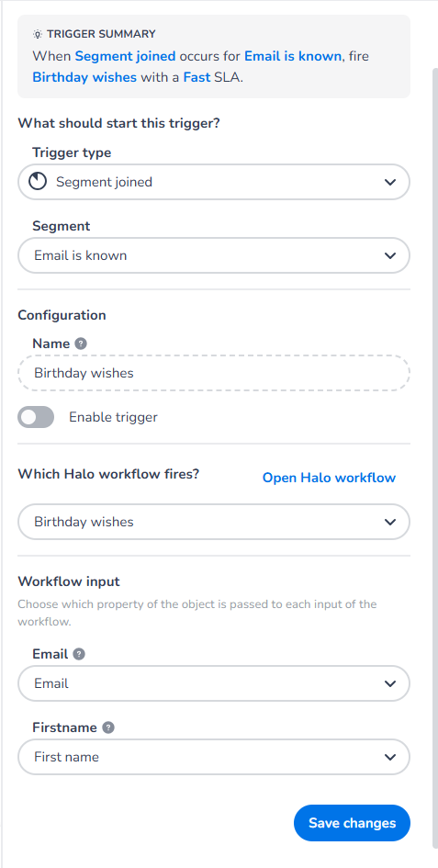
Task: Click the help icon next to Name
Action: point(81,344)
